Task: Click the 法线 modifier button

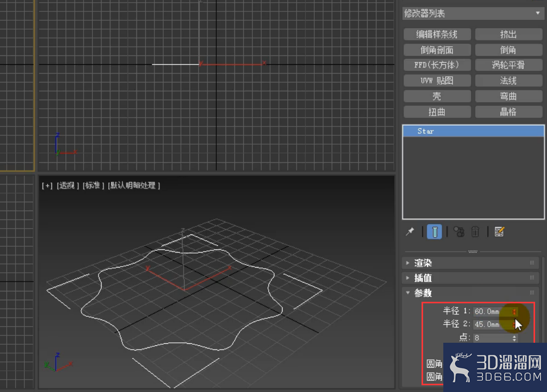Action: [508, 80]
